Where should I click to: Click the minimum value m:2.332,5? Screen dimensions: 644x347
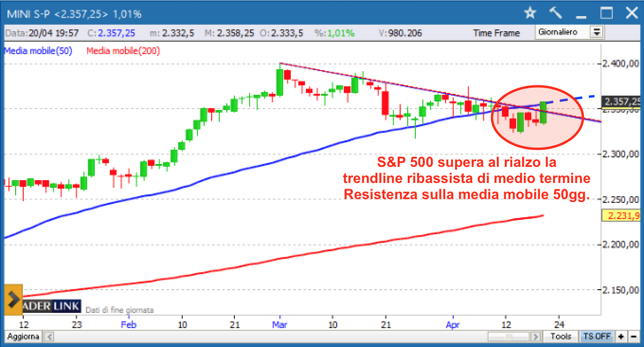coord(172,33)
